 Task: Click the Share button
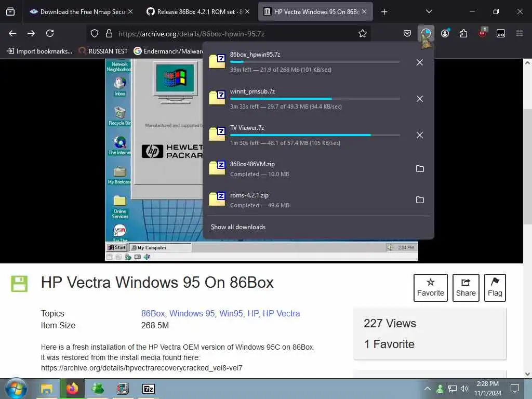pos(466,288)
